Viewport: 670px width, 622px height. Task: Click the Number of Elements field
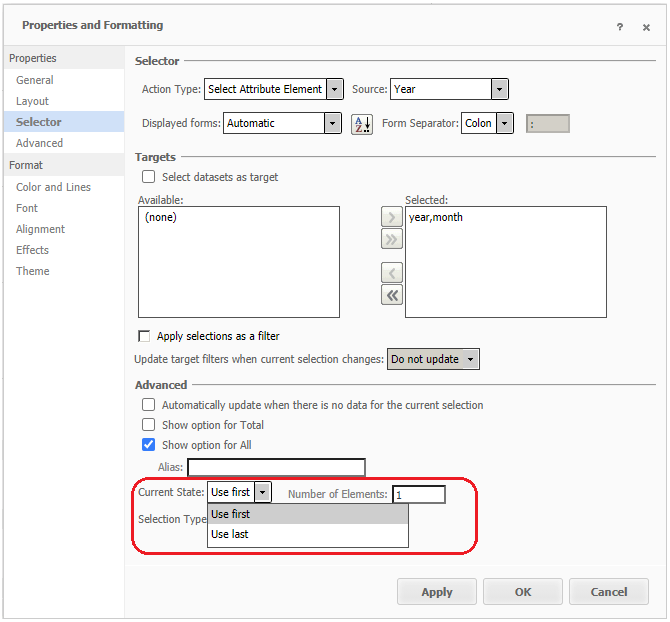[x=418, y=494]
